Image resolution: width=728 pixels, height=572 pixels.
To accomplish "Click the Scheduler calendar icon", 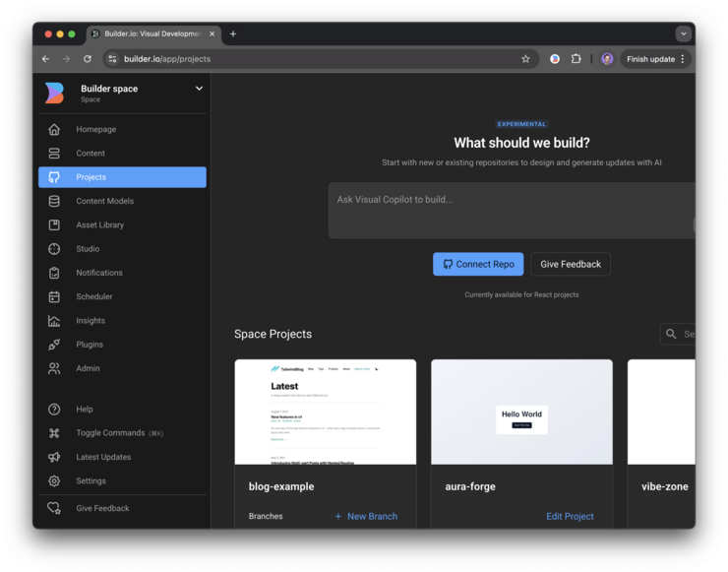I will coord(54,296).
